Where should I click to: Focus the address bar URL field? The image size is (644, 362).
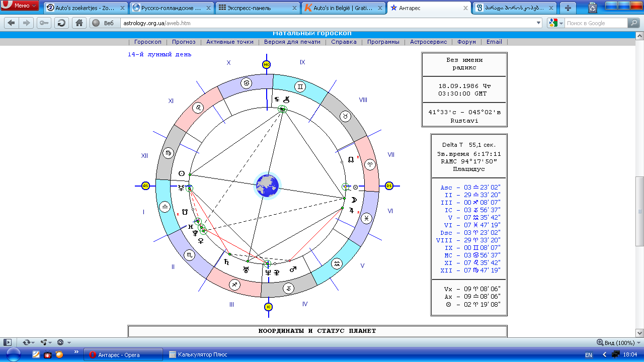coord(327,23)
